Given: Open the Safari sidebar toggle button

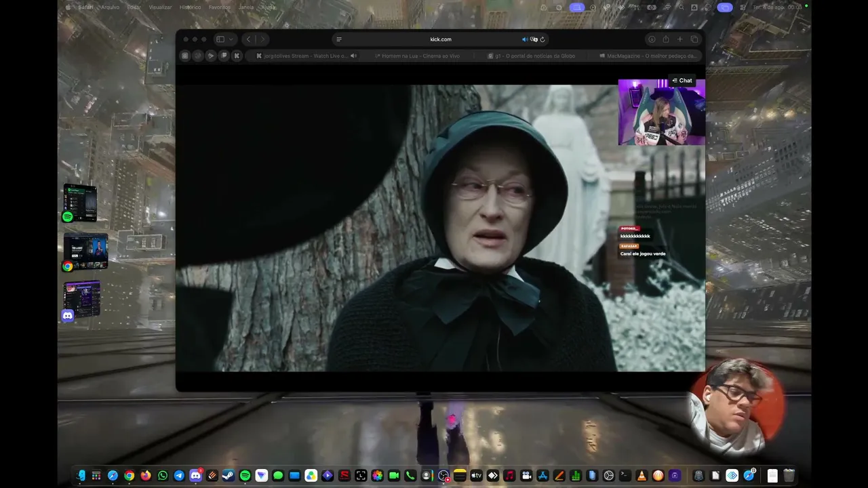Looking at the screenshot, I should [220, 39].
